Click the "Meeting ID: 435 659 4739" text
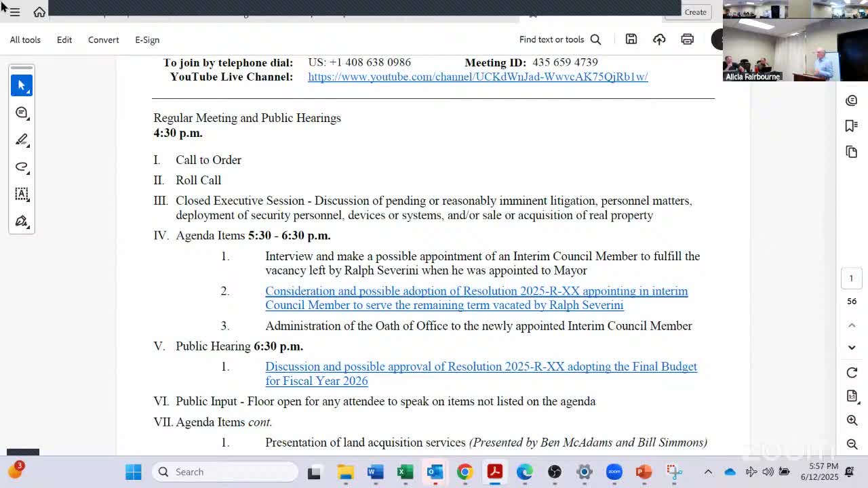The width and height of the screenshot is (868, 488). click(531, 62)
